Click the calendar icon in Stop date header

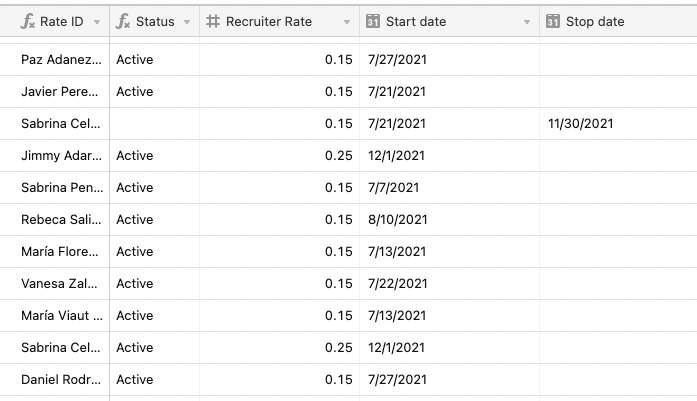point(553,21)
